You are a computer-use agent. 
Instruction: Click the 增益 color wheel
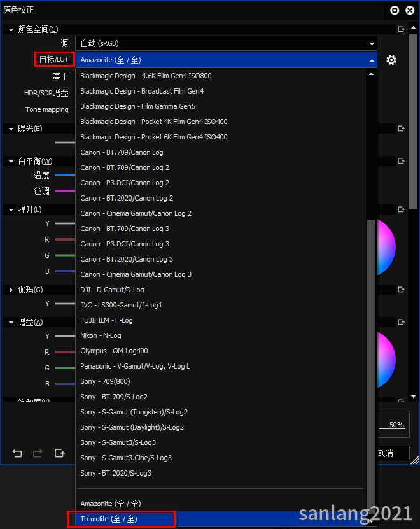pos(386,360)
